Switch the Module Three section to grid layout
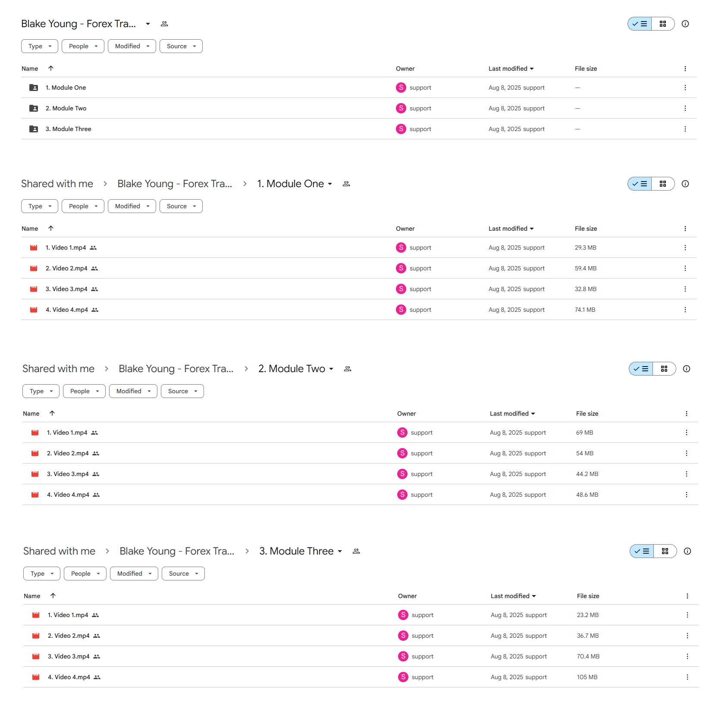 (665, 551)
